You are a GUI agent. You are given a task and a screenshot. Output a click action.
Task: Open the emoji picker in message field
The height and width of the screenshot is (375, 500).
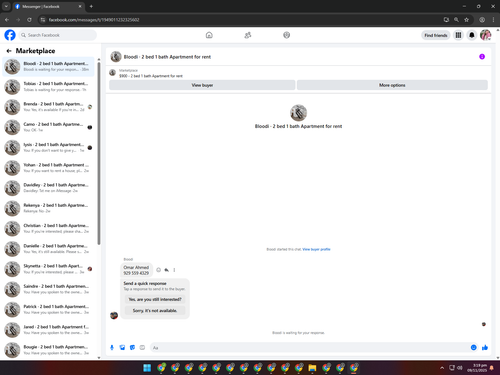tap(473, 347)
